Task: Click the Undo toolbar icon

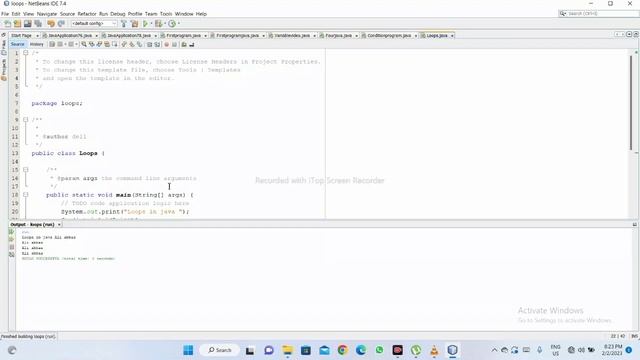Action: [51, 24]
